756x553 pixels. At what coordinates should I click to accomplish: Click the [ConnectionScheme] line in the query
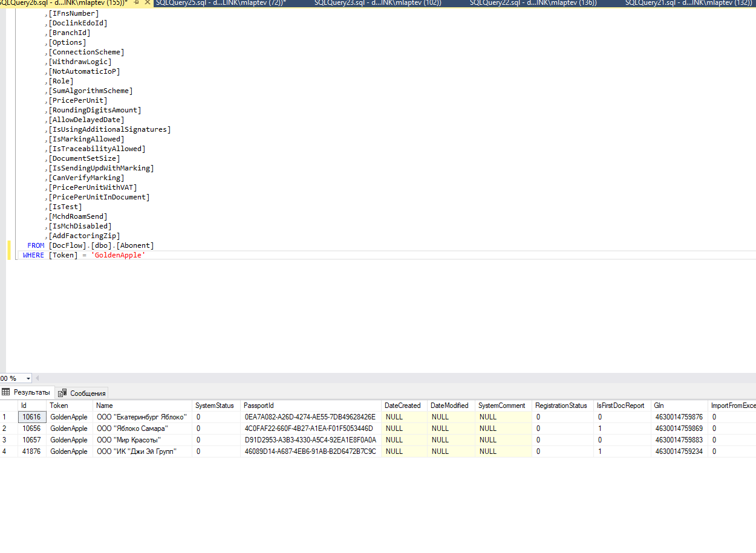86,52
